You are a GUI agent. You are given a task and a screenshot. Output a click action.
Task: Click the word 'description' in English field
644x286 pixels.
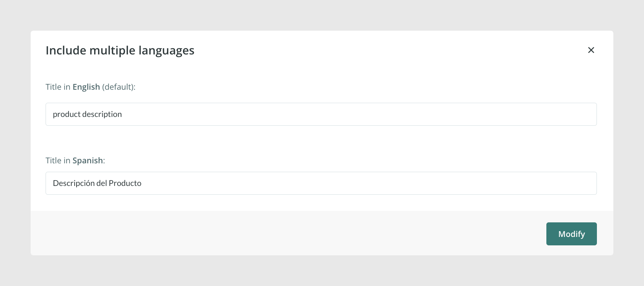(102, 114)
